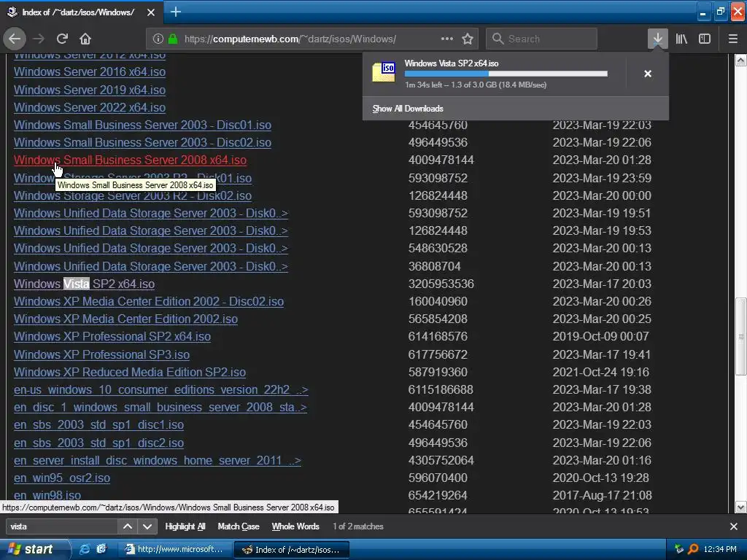Open Small Business Server 2003 - Disc01.iso

(142, 125)
